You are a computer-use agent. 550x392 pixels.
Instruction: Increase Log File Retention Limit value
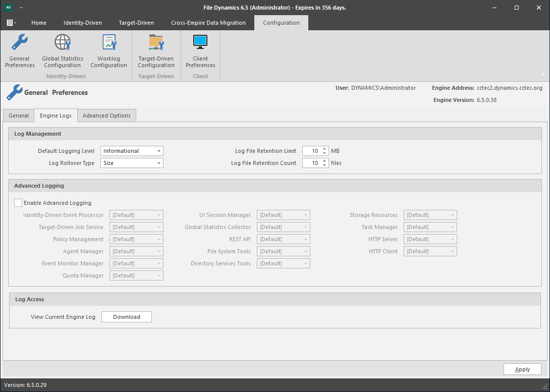coord(324,149)
